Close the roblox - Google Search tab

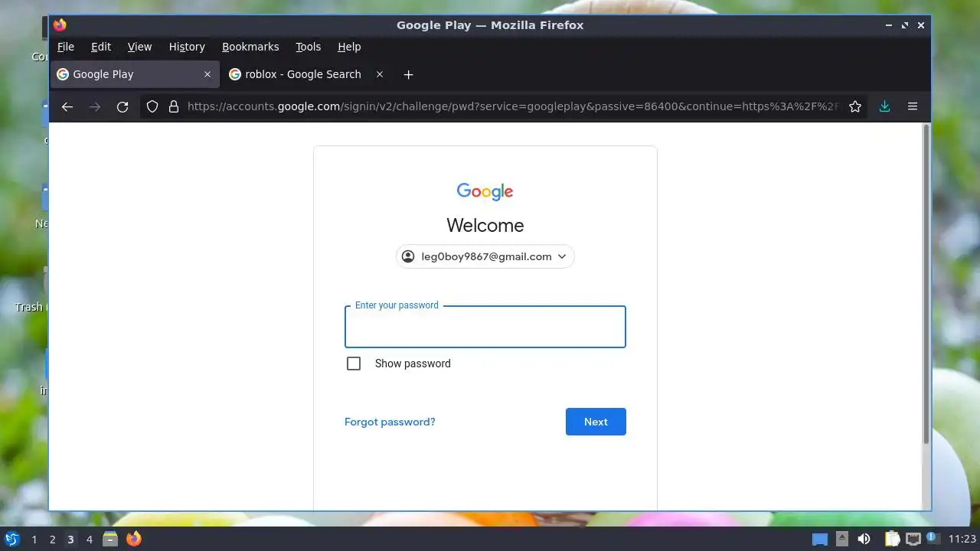[380, 74]
